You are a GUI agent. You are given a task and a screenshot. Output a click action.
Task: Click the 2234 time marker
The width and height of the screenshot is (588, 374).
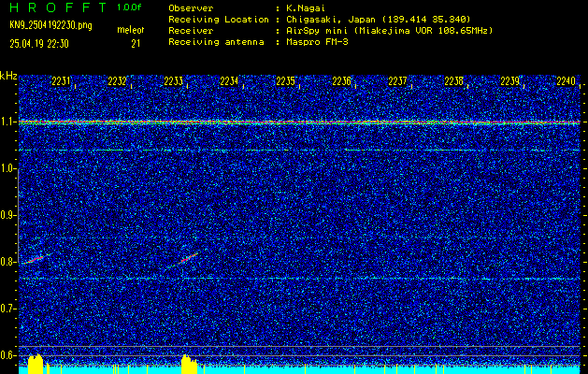[229, 81]
